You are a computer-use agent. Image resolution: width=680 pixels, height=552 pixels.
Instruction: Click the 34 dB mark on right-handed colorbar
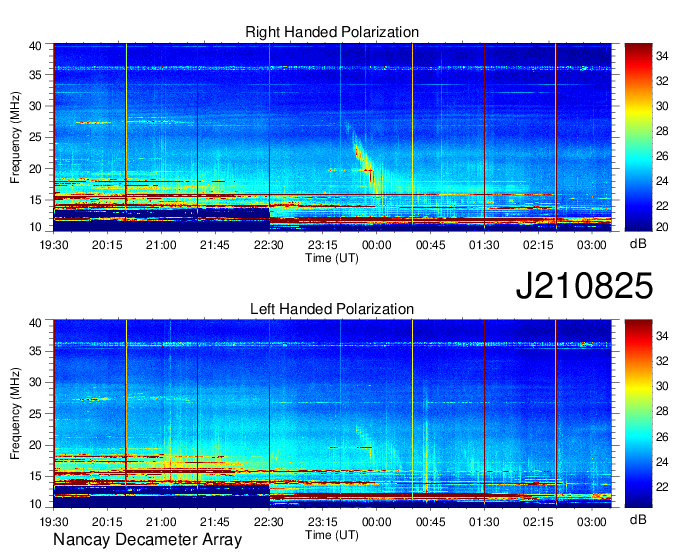662,56
